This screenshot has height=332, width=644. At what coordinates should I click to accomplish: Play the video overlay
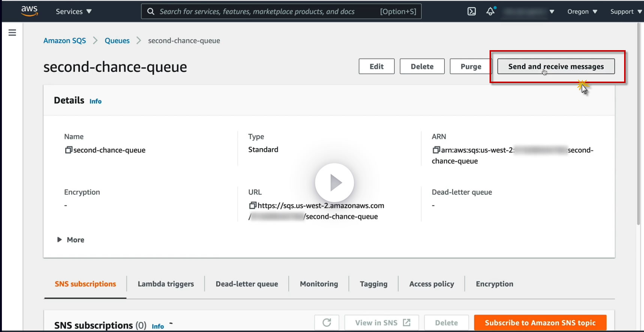pos(334,183)
